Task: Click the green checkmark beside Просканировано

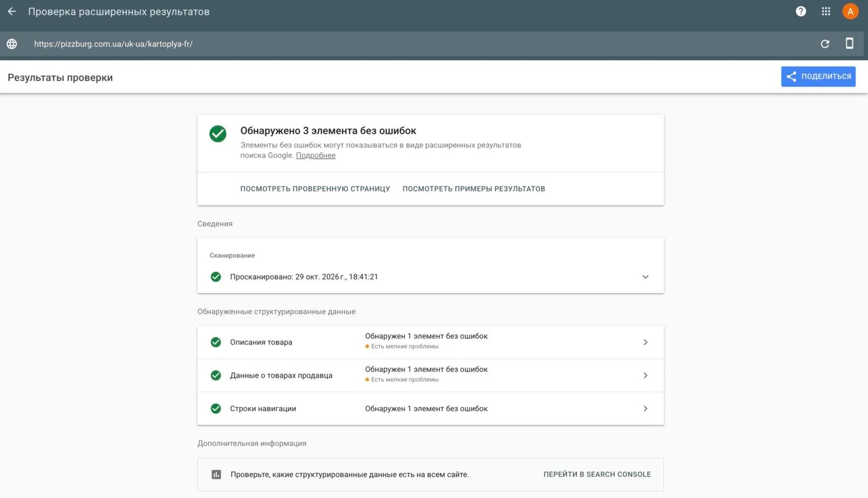Action: (216, 277)
